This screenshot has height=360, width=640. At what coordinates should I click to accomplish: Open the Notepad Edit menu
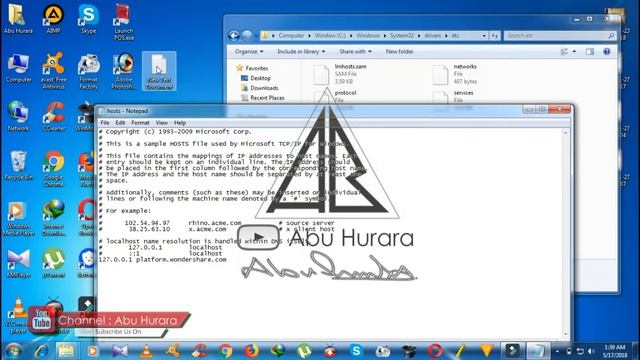point(120,122)
